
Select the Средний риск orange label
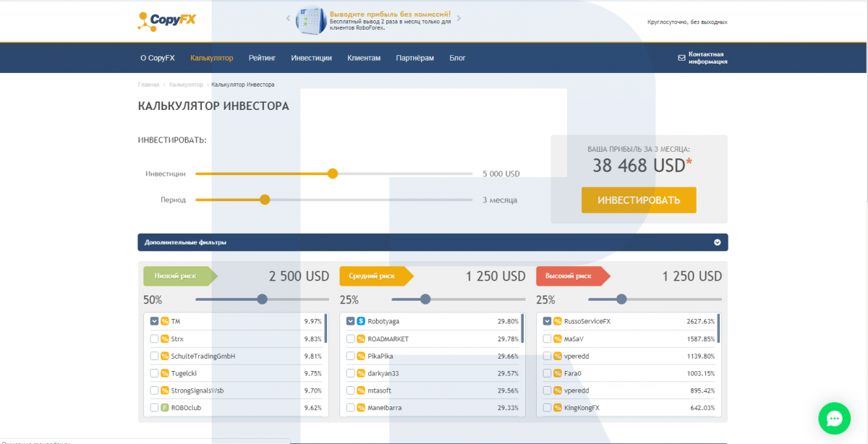point(377,276)
